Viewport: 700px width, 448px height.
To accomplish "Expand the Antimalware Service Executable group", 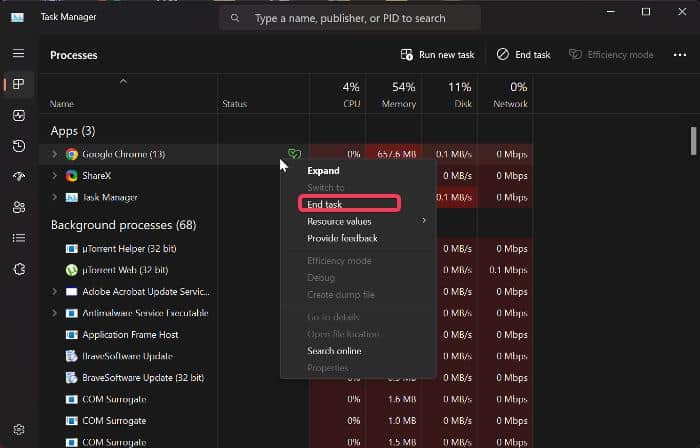I will 54,313.
